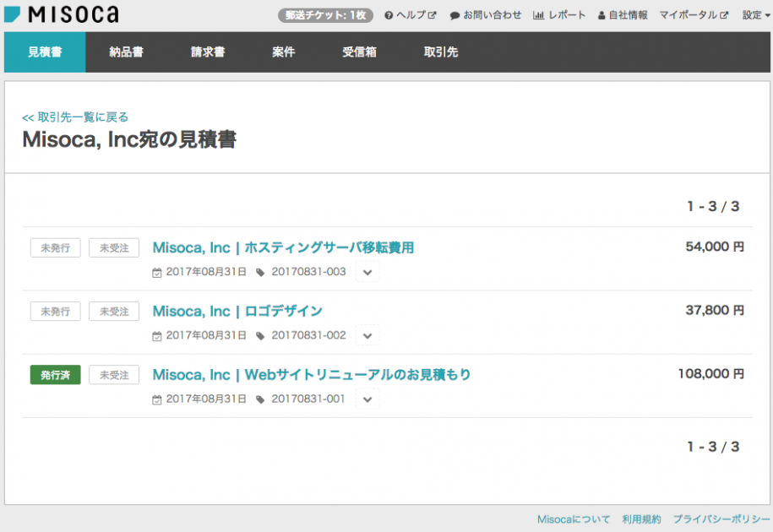The image size is (773, 532).
Task: Click estimate number 20170831-003
Action: pos(308,272)
